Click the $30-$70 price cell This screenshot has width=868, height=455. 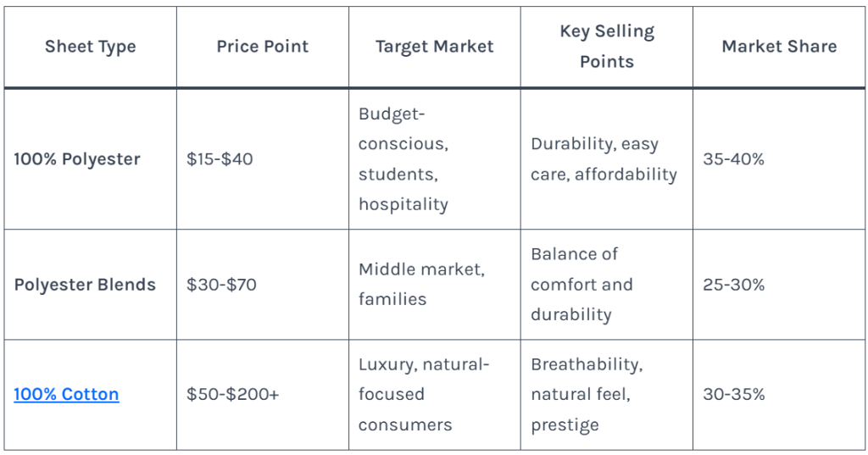221,285
